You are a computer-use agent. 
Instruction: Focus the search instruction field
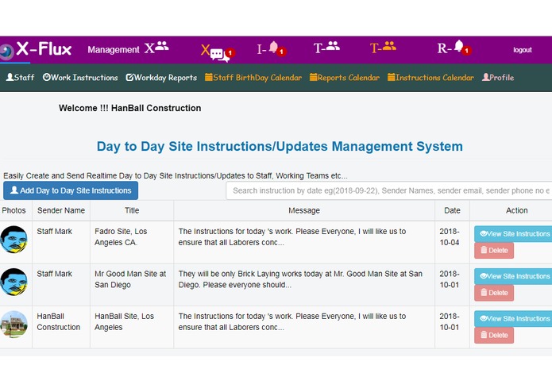pos(388,190)
